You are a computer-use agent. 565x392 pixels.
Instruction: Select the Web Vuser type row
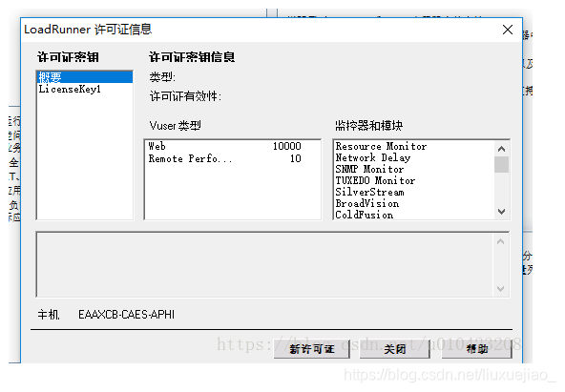225,146
